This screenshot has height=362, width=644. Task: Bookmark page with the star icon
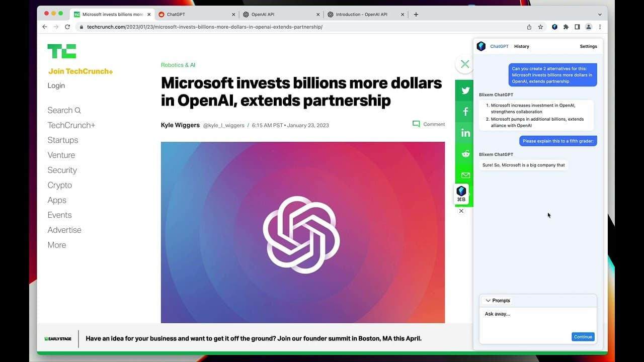click(540, 27)
